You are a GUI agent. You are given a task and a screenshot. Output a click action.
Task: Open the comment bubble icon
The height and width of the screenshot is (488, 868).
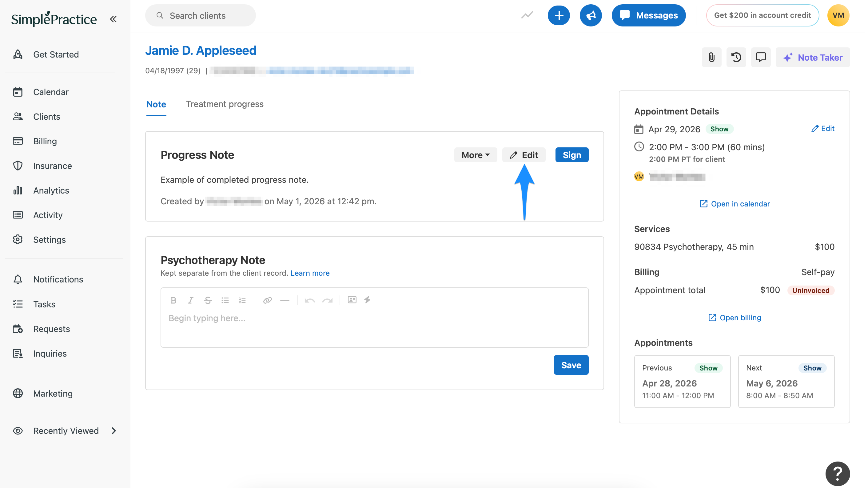point(761,57)
